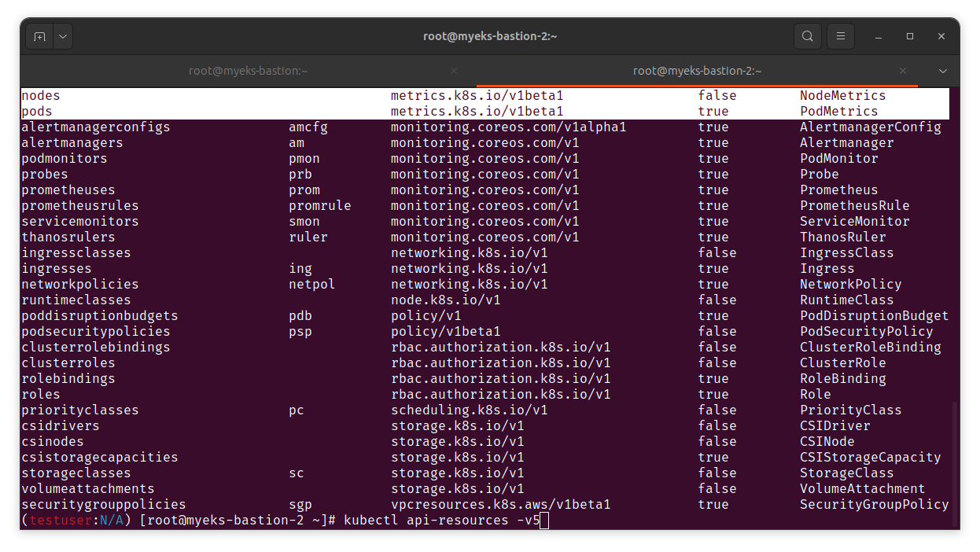Click 'alertmanagerconfigs' resource name

95,127
